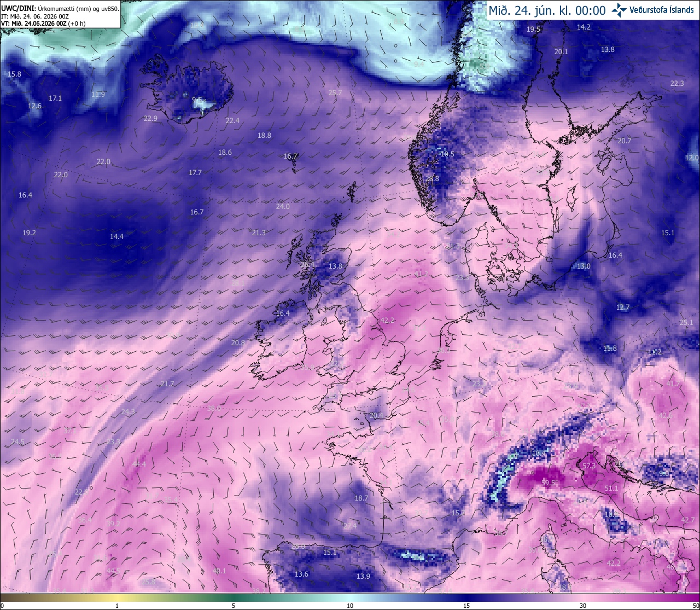Click the 51.1 value label near Croatia
The width and height of the screenshot is (700, 610).
click(611, 489)
